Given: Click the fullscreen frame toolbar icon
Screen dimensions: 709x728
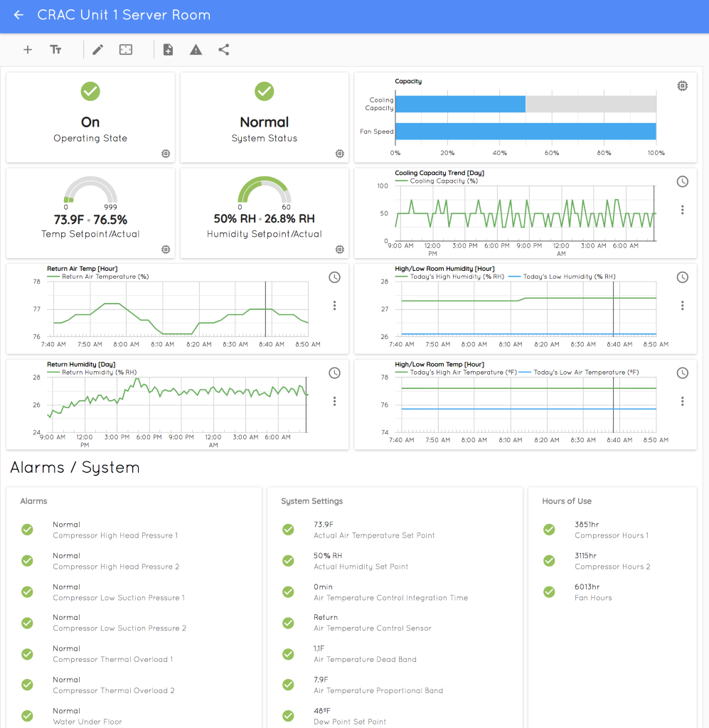Looking at the screenshot, I should coord(126,50).
